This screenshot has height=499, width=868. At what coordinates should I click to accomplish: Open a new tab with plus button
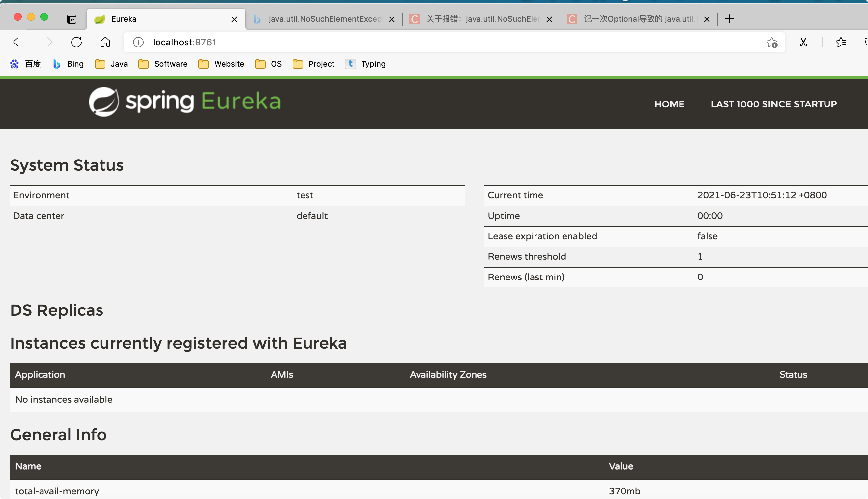(x=729, y=19)
